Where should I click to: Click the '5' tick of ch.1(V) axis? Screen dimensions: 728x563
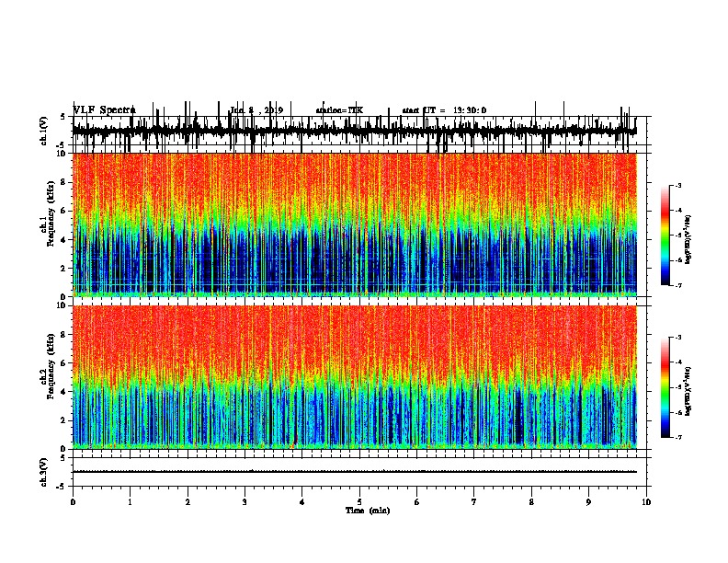[x=63, y=117]
